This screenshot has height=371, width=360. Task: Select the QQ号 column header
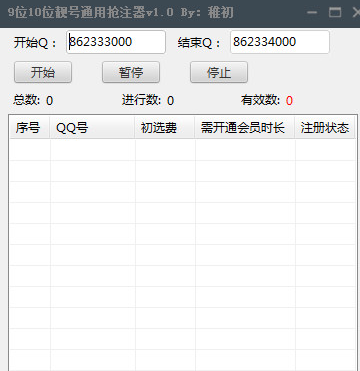tap(92, 127)
